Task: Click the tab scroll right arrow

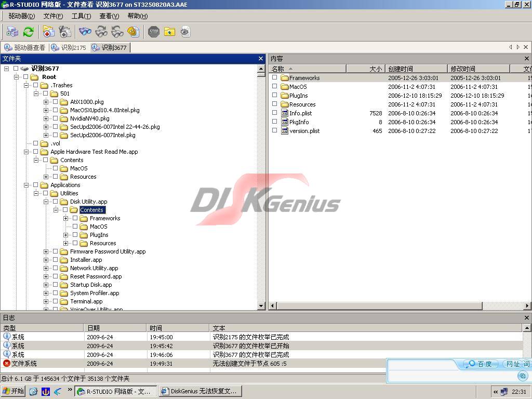Action: pyautogui.click(x=518, y=47)
